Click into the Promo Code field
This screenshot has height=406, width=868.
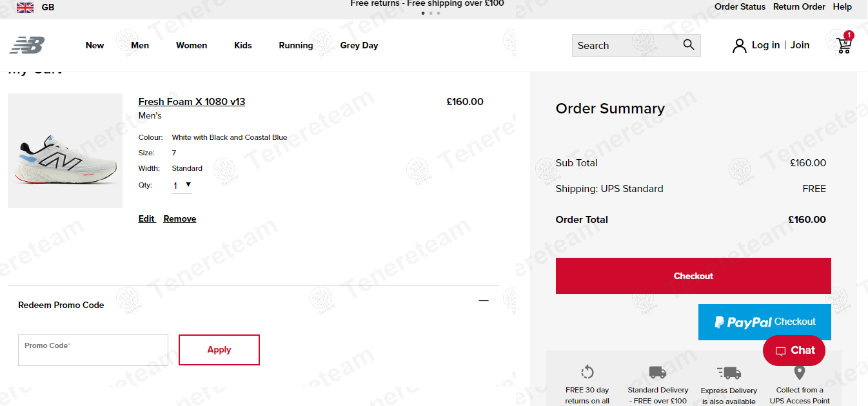(x=93, y=350)
